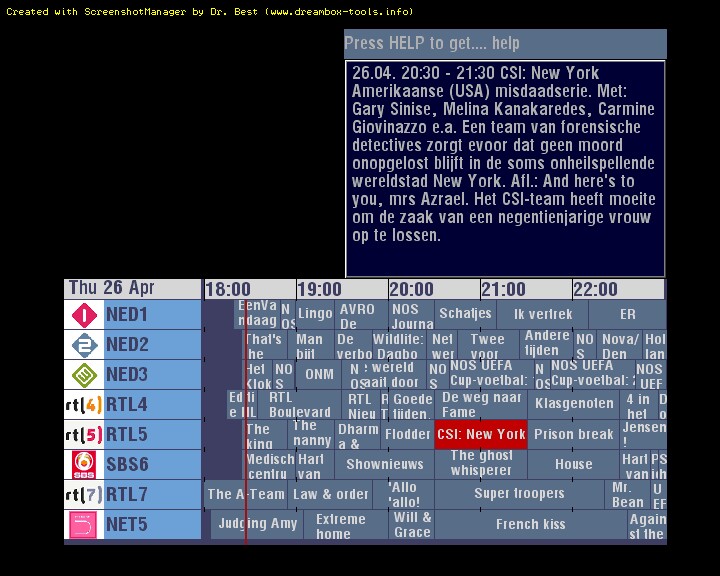Select ONM on NED3
The height and width of the screenshot is (576, 720).
[x=319, y=374]
